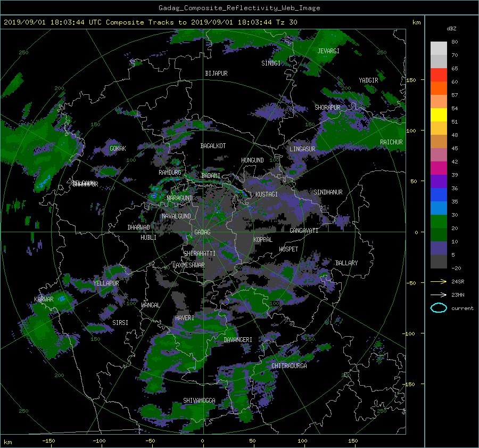Click the light blue 30-35 dBZ color band
This screenshot has height=448, width=479.
[x=439, y=208]
